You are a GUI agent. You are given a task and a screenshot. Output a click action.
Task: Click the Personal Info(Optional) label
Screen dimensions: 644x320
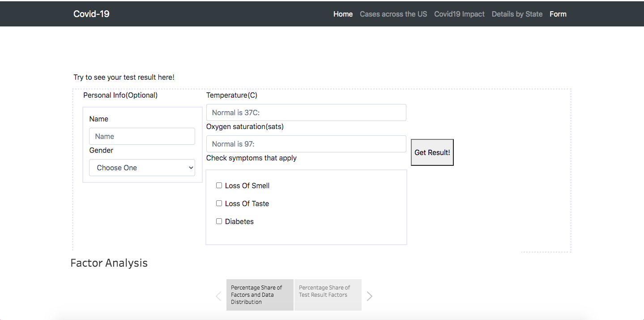pyautogui.click(x=120, y=95)
